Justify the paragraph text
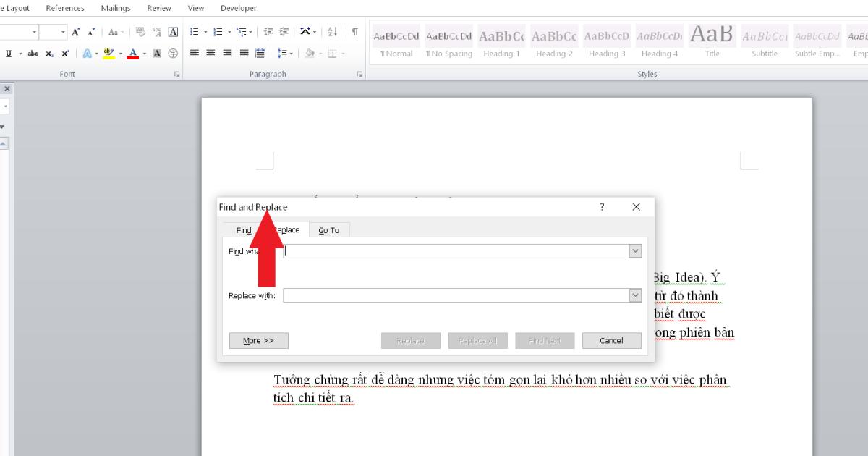 click(x=244, y=54)
